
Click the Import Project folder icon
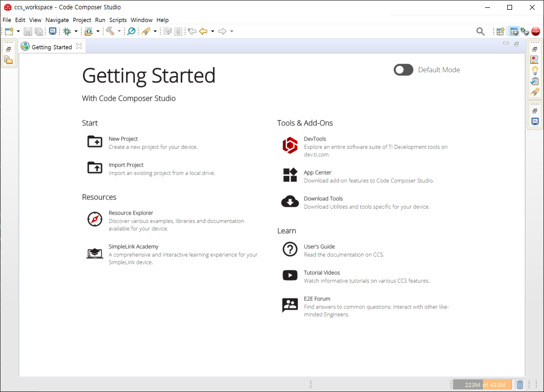pyautogui.click(x=95, y=168)
